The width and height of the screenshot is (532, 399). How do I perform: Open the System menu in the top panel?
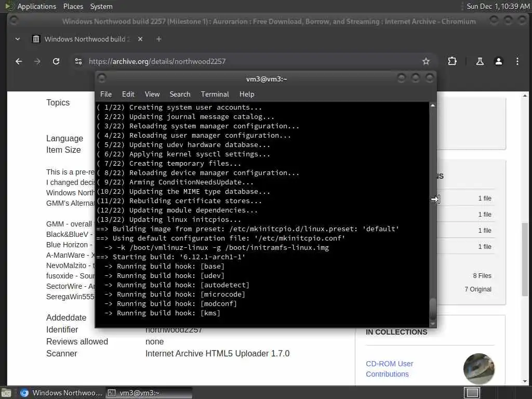point(101,6)
